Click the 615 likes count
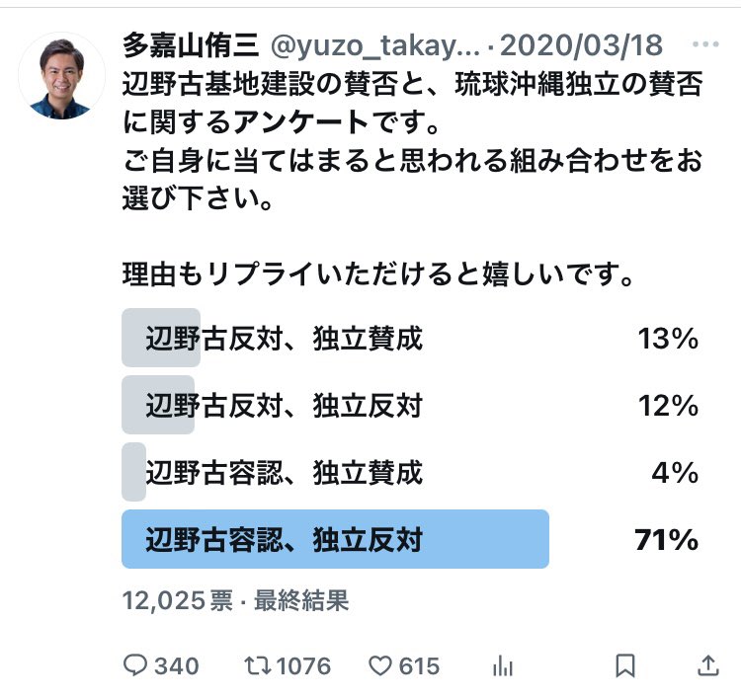This screenshot has height=700, width=741. coord(420,665)
